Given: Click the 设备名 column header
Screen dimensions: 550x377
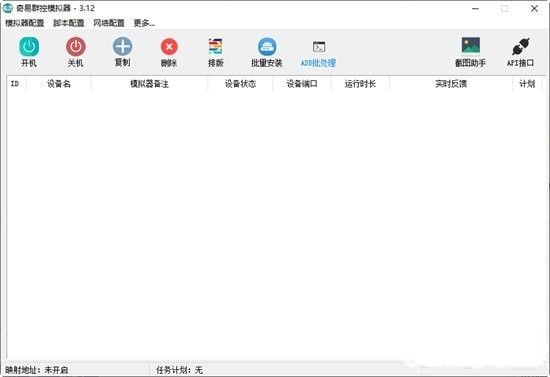Looking at the screenshot, I should (59, 84).
